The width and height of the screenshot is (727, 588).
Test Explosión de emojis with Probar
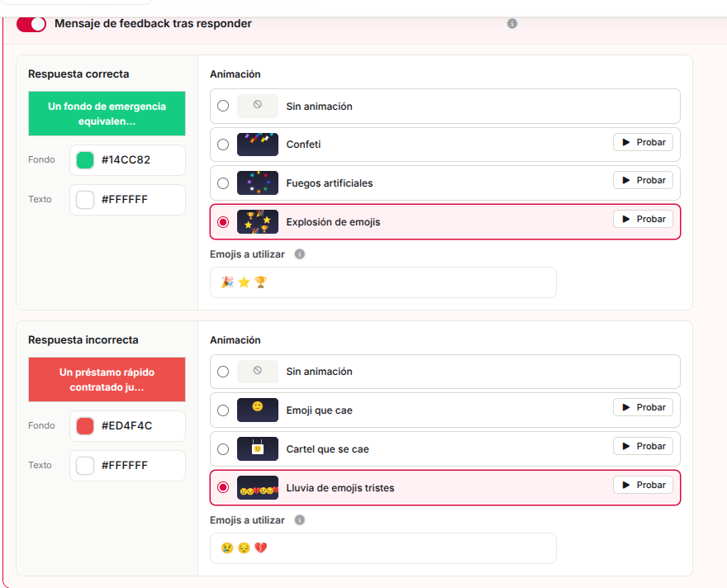click(x=643, y=219)
